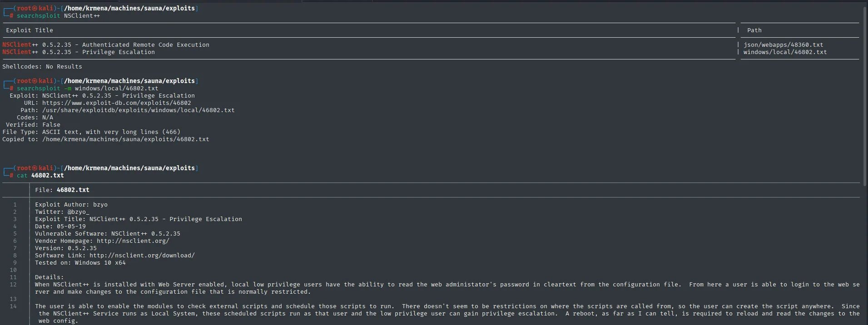Screen dimensions: 868x325
Task: Click the 'searchsploit -m windows/local/46802.txt' command
Action: pos(88,89)
